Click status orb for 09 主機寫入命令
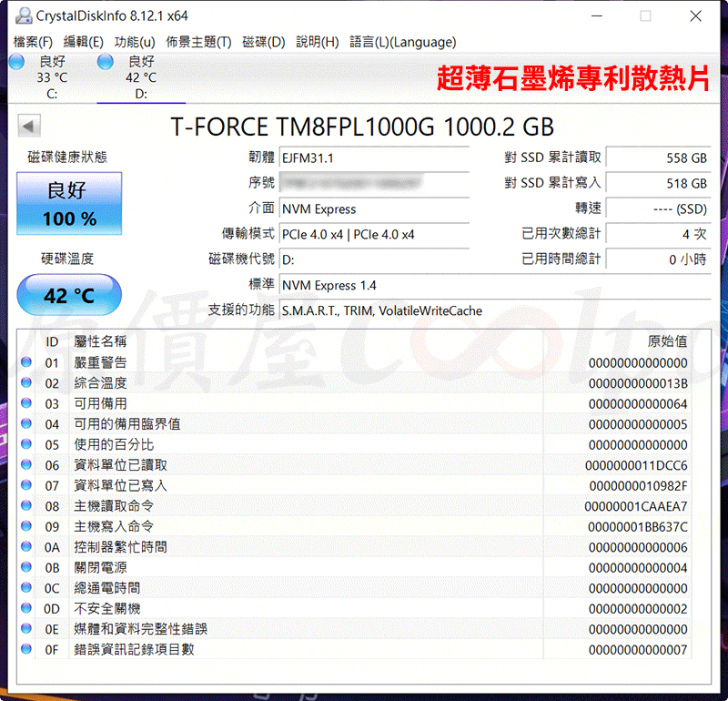Screen dimensions: 728x701 click(x=26, y=526)
